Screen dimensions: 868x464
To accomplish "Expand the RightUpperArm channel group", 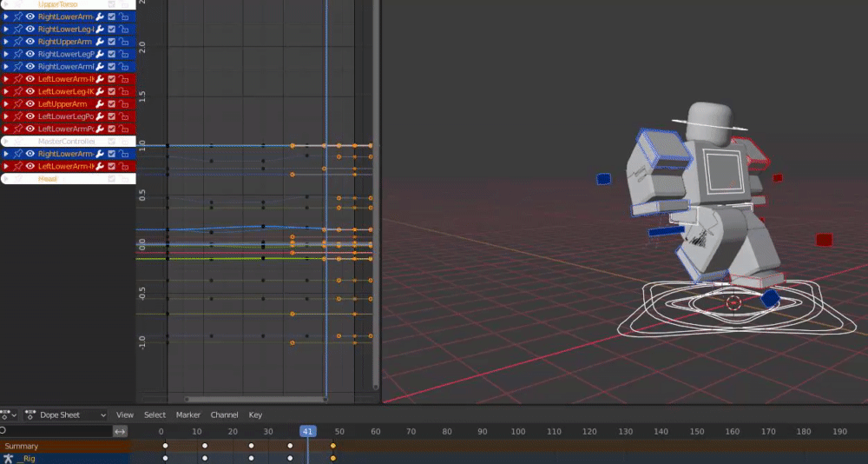I will pyautogui.click(x=6, y=42).
